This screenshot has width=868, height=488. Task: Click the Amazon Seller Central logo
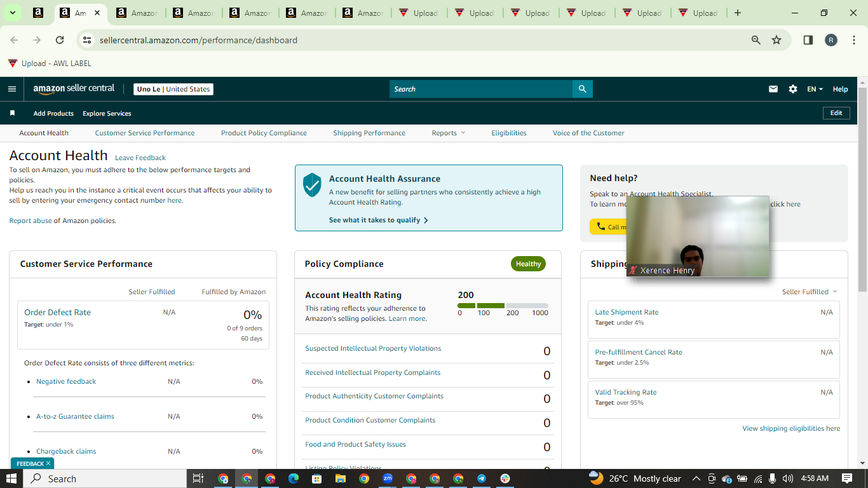tap(74, 89)
